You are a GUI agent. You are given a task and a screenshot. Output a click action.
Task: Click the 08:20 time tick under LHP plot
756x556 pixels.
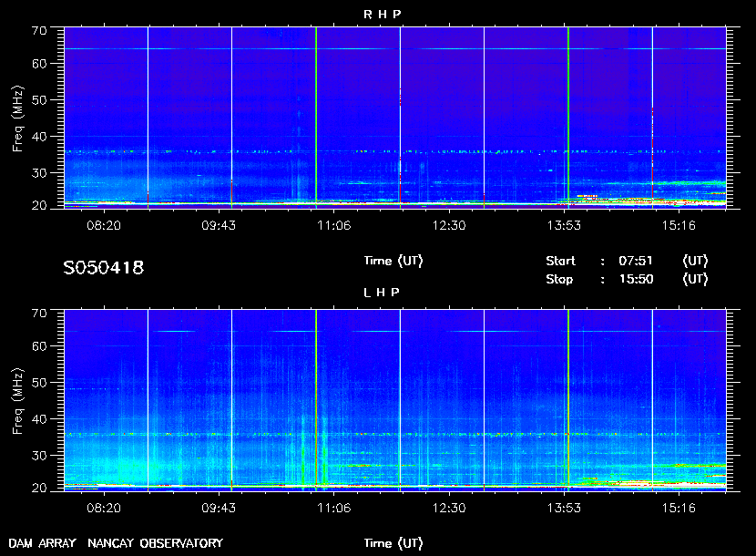104,509
